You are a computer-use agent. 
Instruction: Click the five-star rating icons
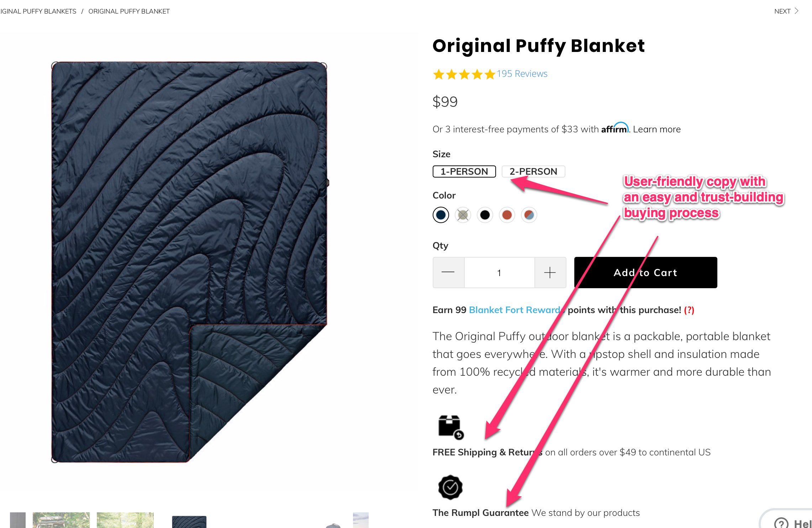coord(464,74)
